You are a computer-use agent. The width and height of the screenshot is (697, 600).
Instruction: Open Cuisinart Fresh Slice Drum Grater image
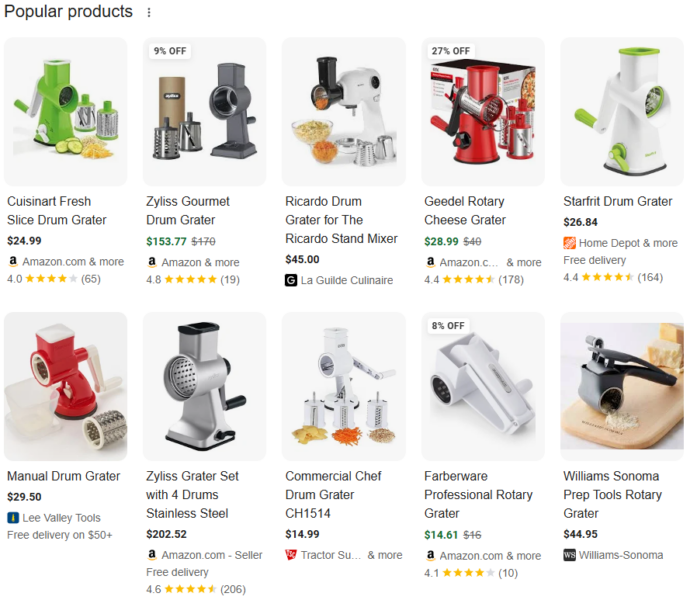(x=66, y=112)
